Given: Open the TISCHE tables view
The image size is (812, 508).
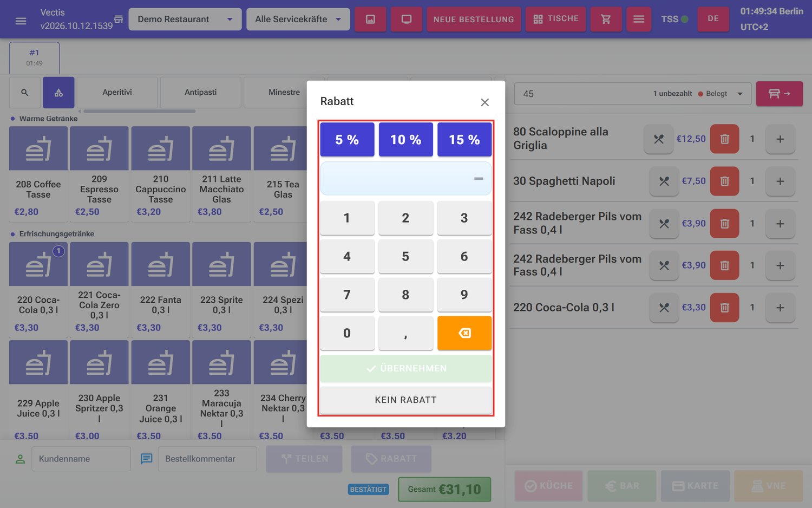Looking at the screenshot, I should (555, 19).
